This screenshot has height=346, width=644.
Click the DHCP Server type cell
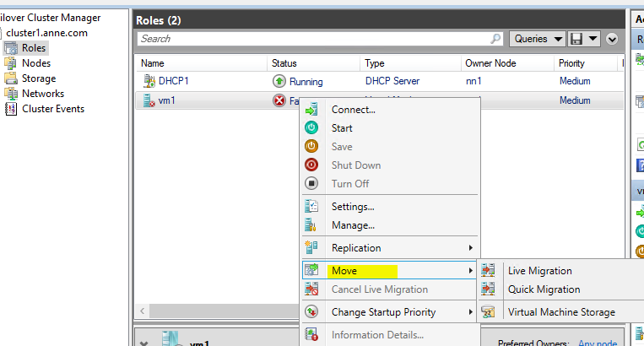392,81
